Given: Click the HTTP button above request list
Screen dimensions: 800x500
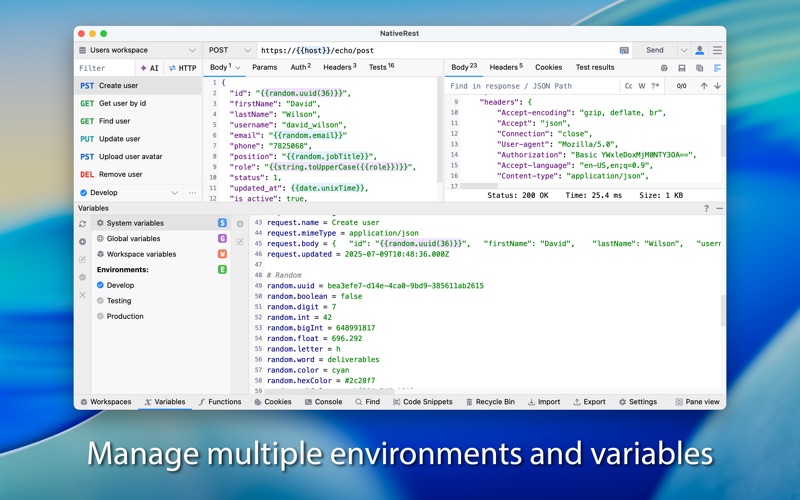Looking at the screenshot, I should pos(183,68).
